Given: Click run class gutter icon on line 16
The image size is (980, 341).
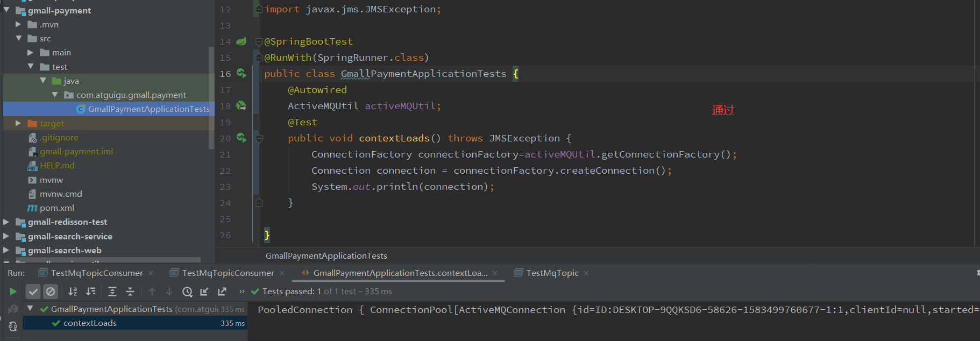Looking at the screenshot, I should coord(242,74).
